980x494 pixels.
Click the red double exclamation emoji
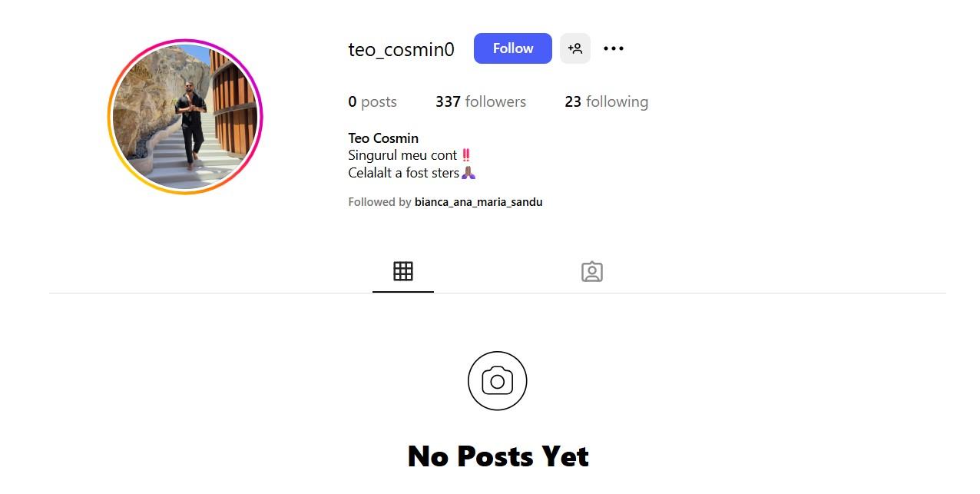466,155
